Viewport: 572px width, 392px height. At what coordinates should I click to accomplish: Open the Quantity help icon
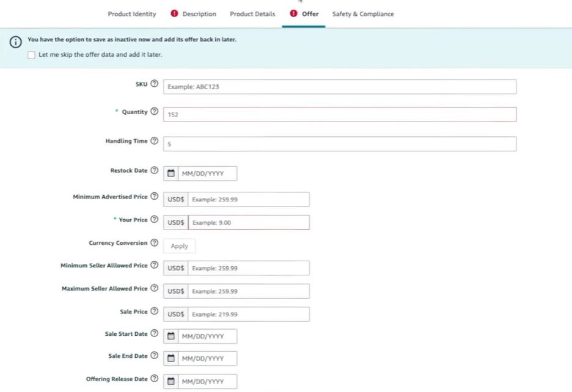(x=155, y=111)
